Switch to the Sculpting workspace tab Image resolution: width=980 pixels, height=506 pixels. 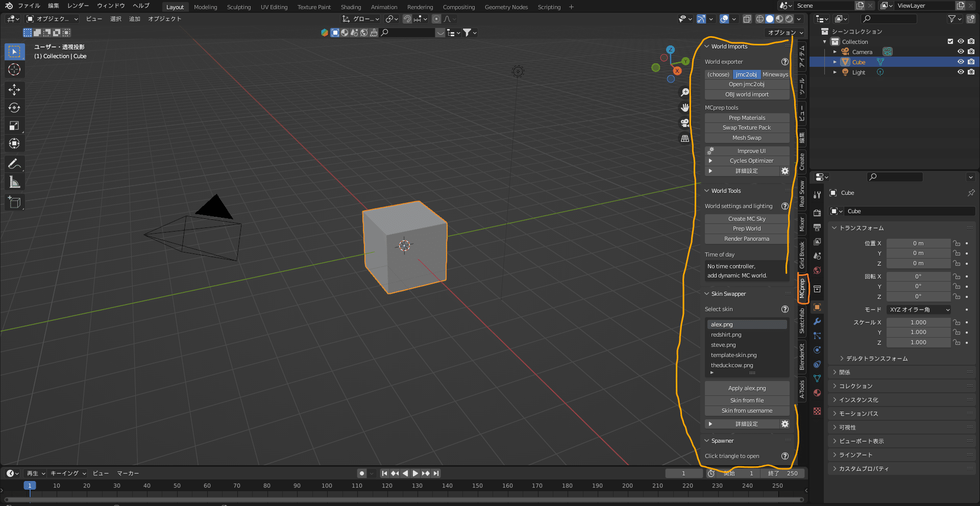click(239, 7)
